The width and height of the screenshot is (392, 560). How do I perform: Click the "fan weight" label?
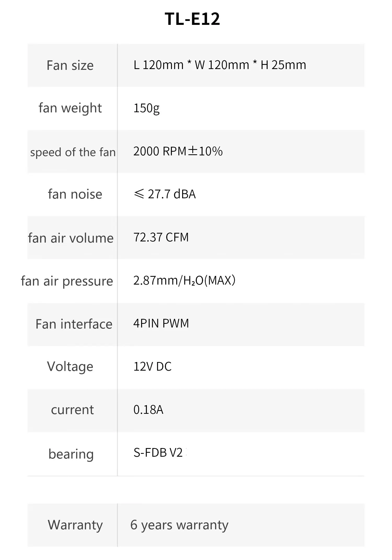(70, 108)
